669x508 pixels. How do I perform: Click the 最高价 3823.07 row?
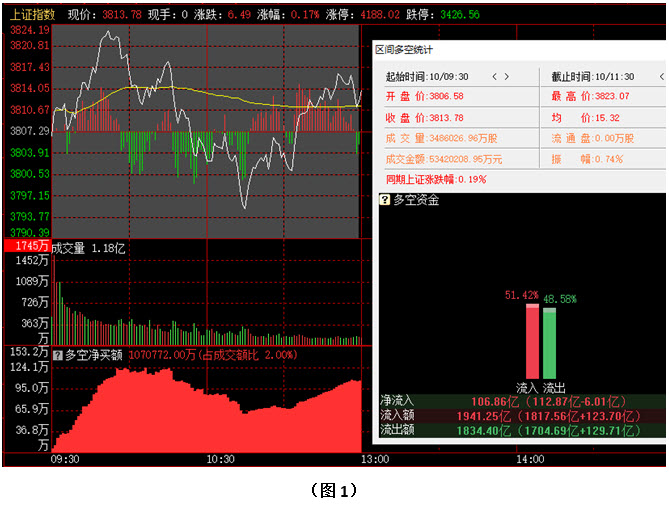coord(590,96)
